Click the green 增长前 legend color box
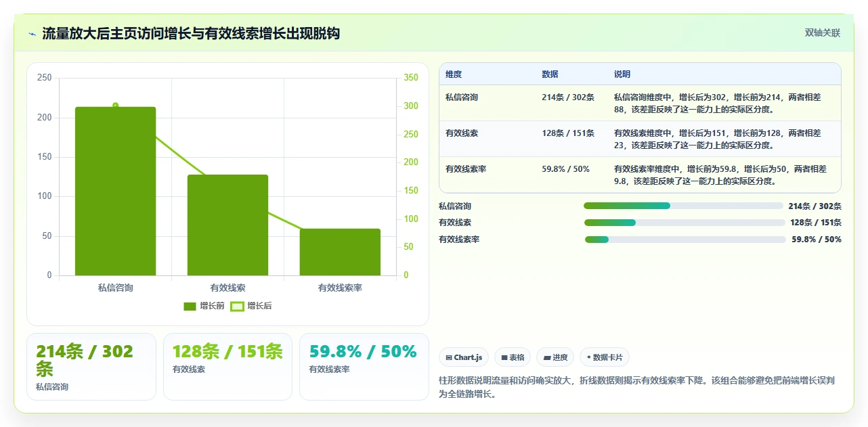Viewport: 868px width, 427px height. 190,307
